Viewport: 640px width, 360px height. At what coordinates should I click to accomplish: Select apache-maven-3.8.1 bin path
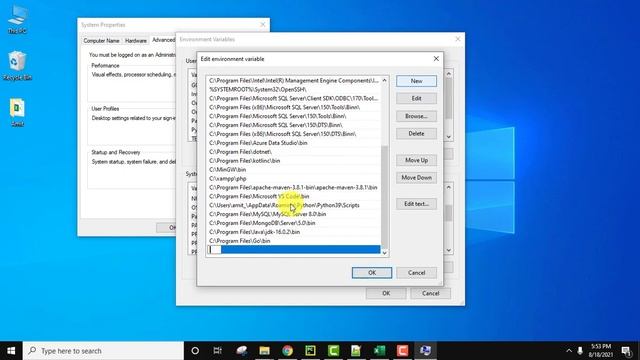(x=294, y=187)
